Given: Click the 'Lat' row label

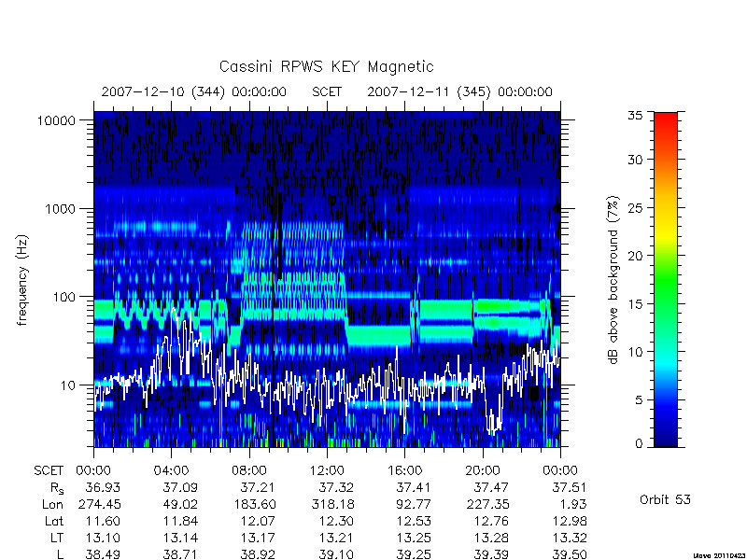Looking at the screenshot, I should coord(54,521).
